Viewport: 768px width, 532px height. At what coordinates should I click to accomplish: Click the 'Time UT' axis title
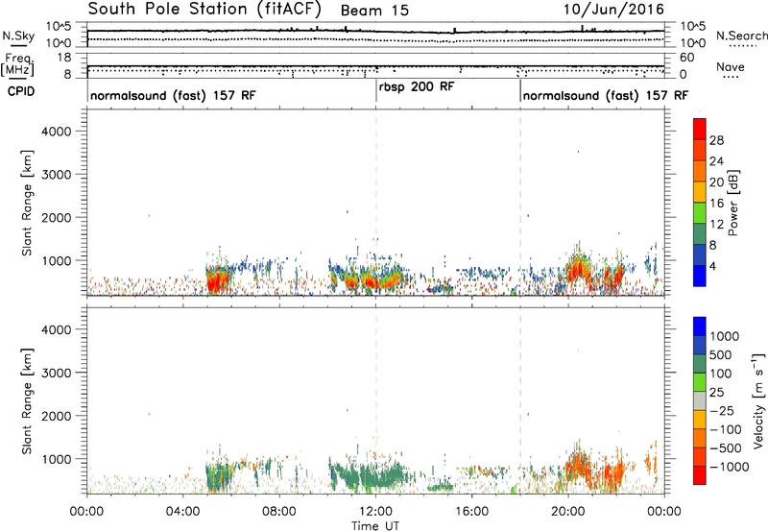click(375, 526)
